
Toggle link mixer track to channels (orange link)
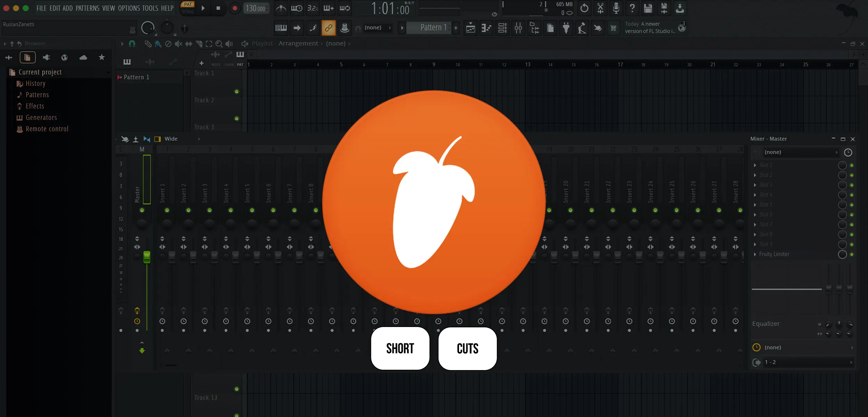(x=328, y=28)
